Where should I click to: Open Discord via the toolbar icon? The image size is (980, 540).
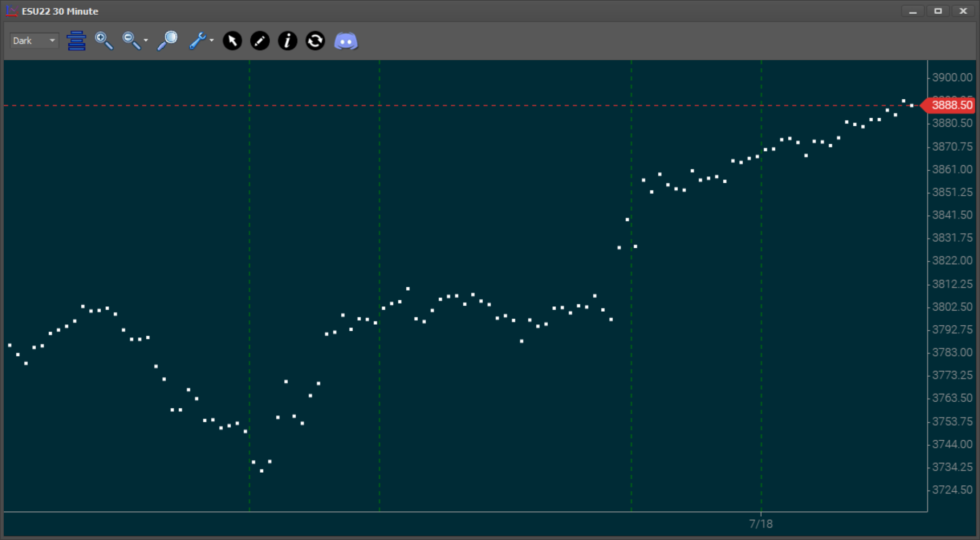click(346, 41)
